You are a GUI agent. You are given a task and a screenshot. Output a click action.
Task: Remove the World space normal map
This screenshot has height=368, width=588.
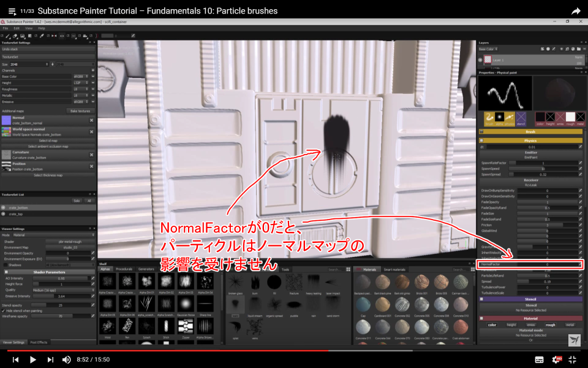pyautogui.click(x=91, y=132)
